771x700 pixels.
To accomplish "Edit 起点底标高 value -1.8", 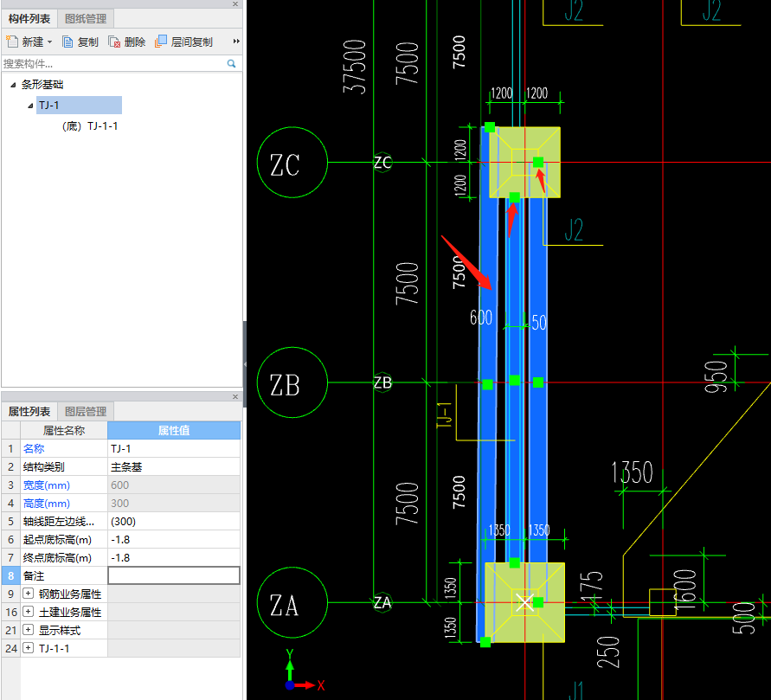I will pos(174,540).
